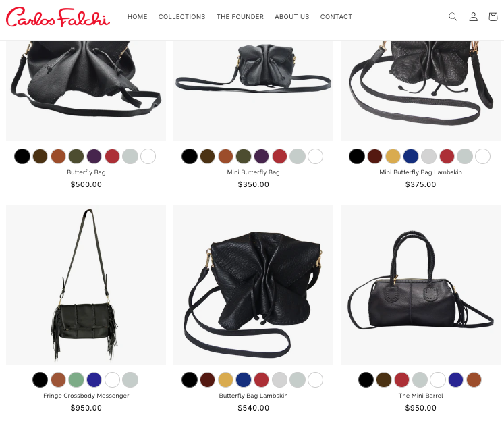Open the Mini Butterfly Bag title link
Image resolution: width=504 pixels, height=422 pixels.
pyautogui.click(x=253, y=172)
